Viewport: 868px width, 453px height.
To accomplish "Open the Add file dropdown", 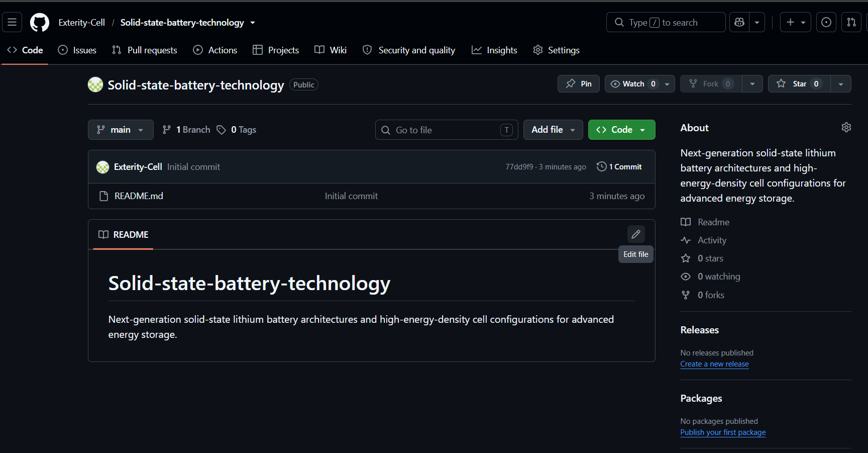I will [x=553, y=130].
